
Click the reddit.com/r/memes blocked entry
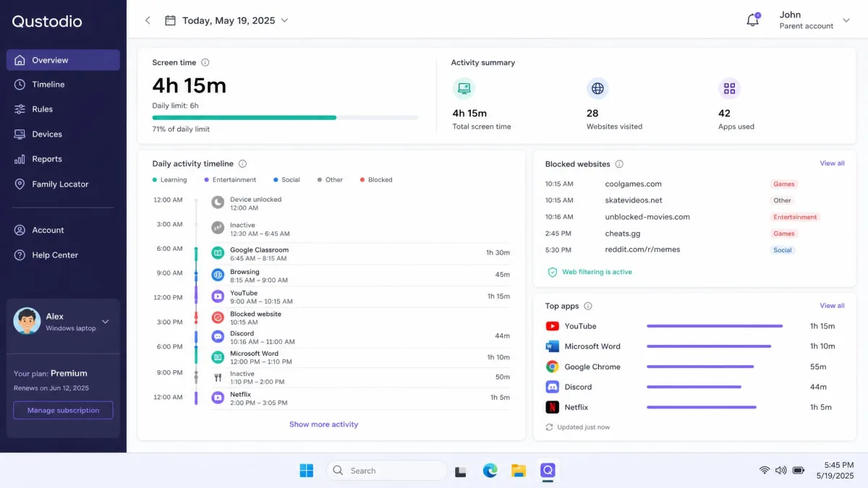(642, 249)
